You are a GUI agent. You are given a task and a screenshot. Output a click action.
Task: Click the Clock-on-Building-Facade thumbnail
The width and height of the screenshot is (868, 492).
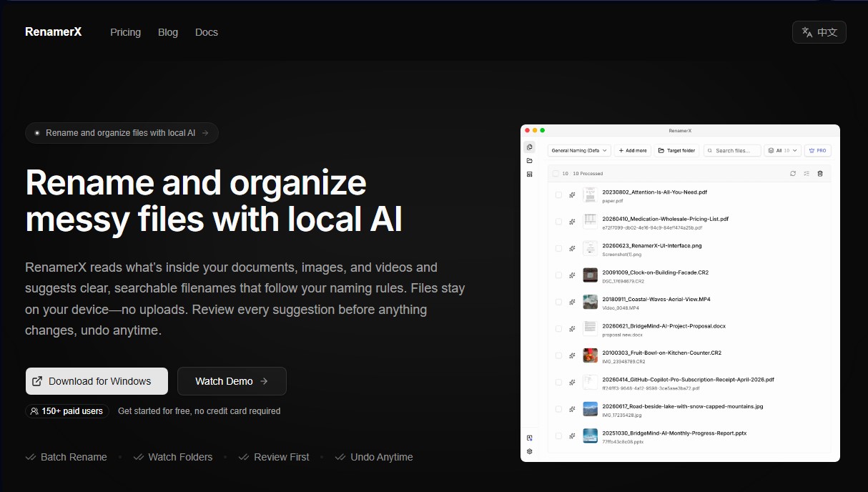pyautogui.click(x=590, y=275)
